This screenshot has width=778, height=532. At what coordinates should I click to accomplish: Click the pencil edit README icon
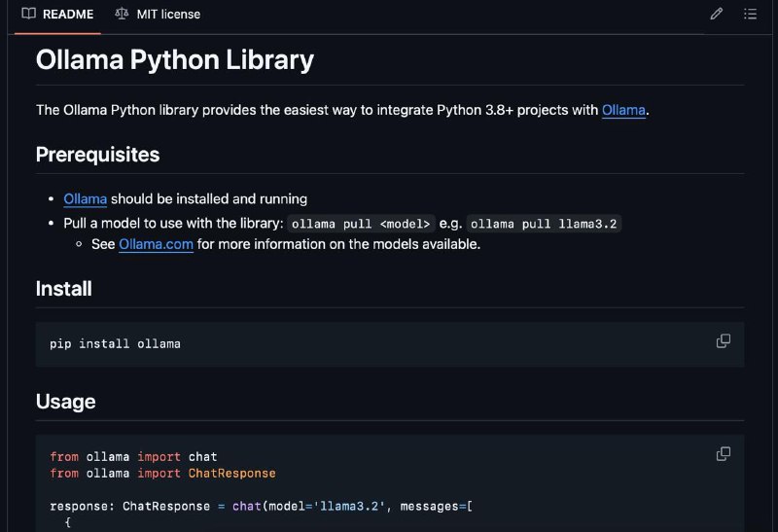point(716,14)
